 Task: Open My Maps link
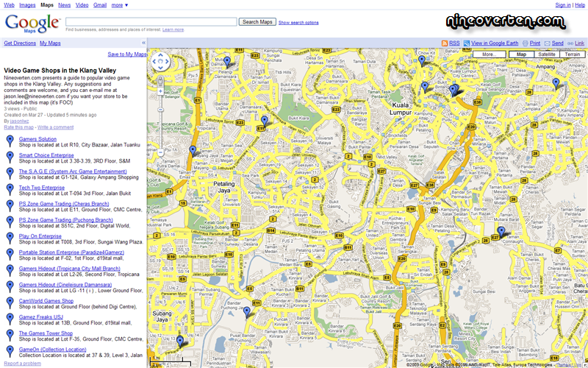click(50, 43)
